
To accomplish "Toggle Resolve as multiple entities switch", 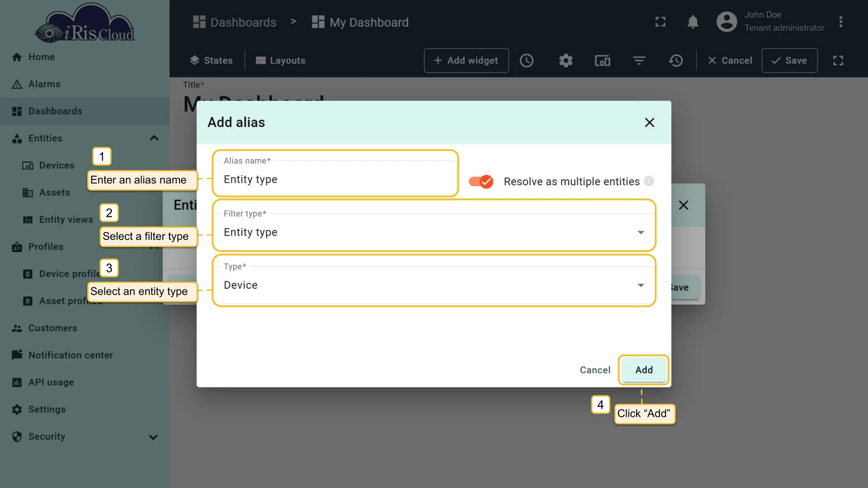I will pyautogui.click(x=481, y=182).
